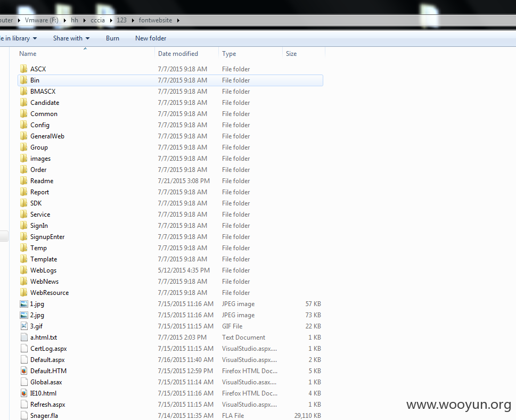516x420 pixels.
Task: Expand the arrow after hh in the path
Action: (85, 20)
